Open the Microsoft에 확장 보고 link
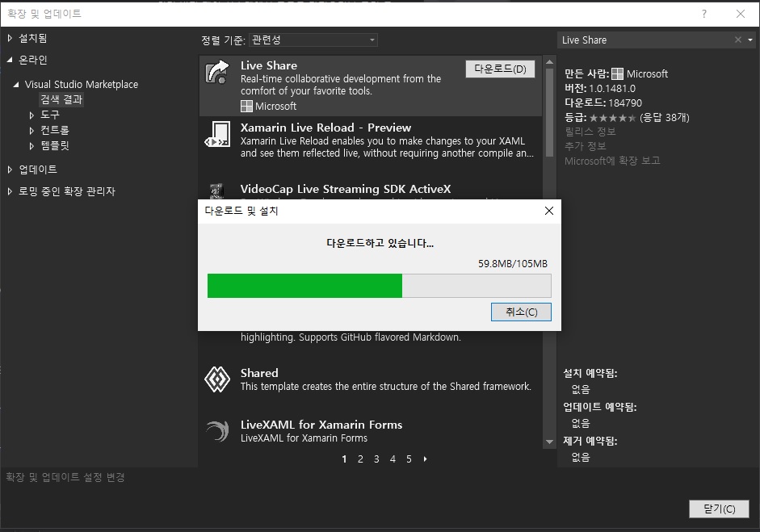 click(x=612, y=161)
